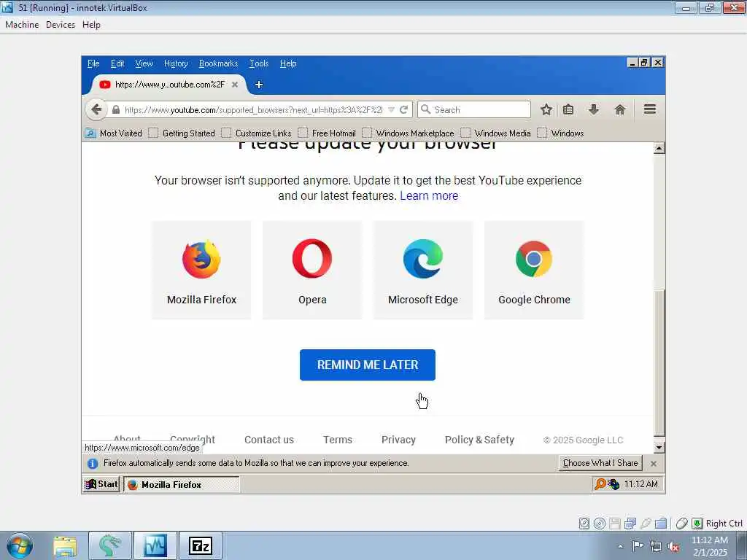
Task: Open the Firefox File menu
Action: coord(93,63)
